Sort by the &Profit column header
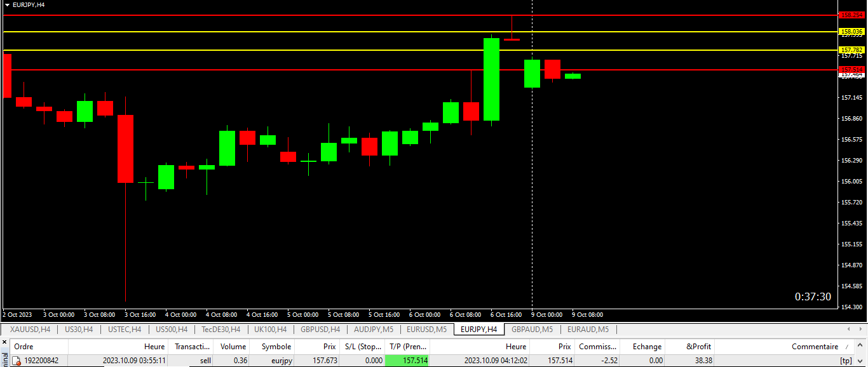Viewport: 868px width, 367px height. point(698,347)
